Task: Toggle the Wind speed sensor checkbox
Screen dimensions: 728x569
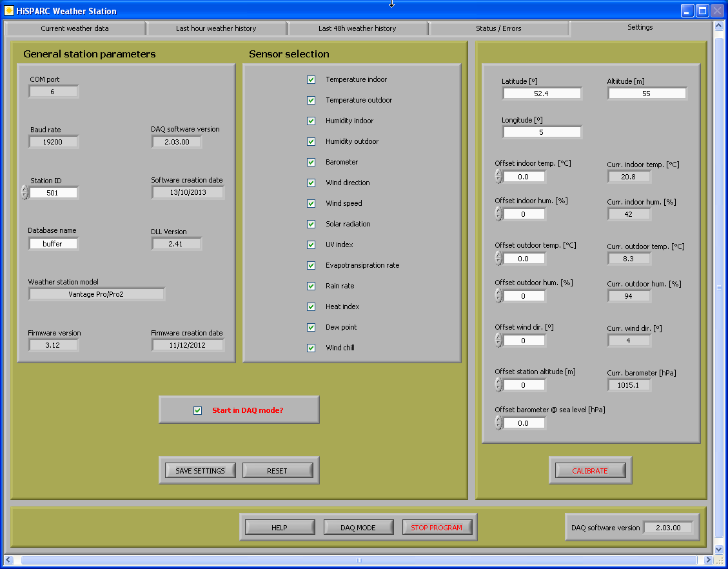Action: point(311,203)
